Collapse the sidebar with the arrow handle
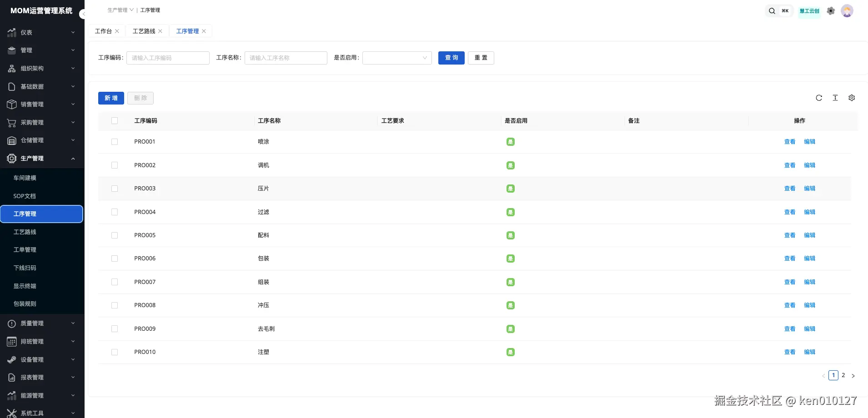This screenshot has width=868, height=418. pos(83,14)
